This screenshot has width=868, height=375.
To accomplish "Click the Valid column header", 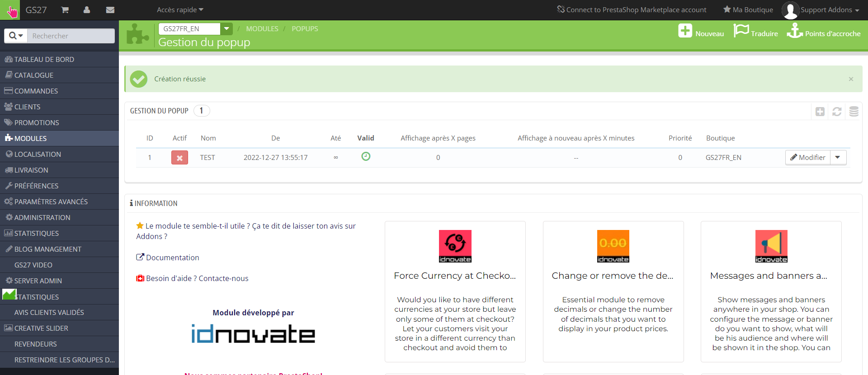I will point(366,138).
